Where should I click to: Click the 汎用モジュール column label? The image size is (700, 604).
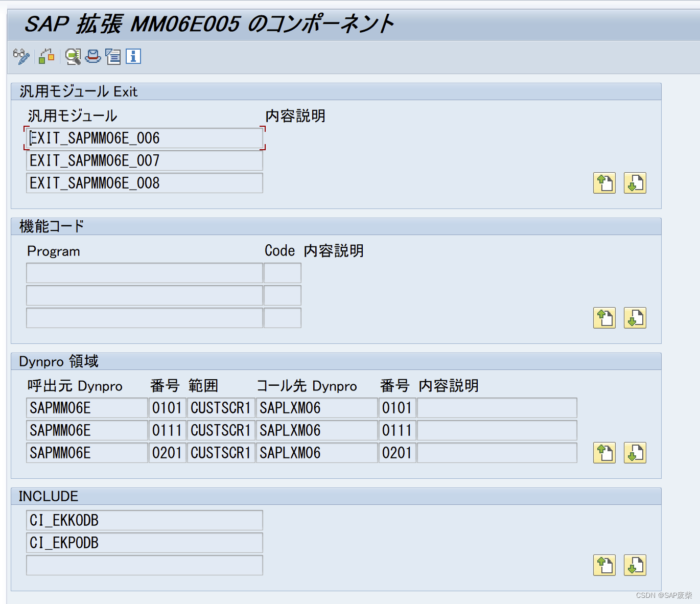coord(73,116)
